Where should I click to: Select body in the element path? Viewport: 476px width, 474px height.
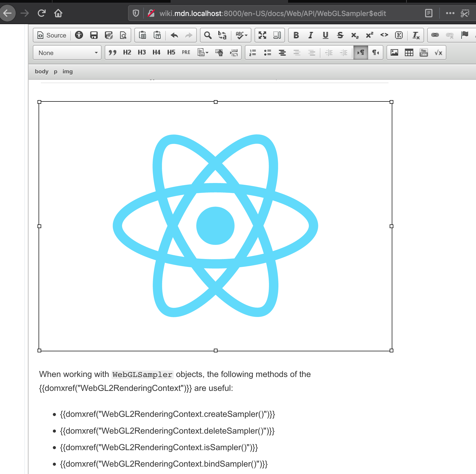click(x=42, y=71)
